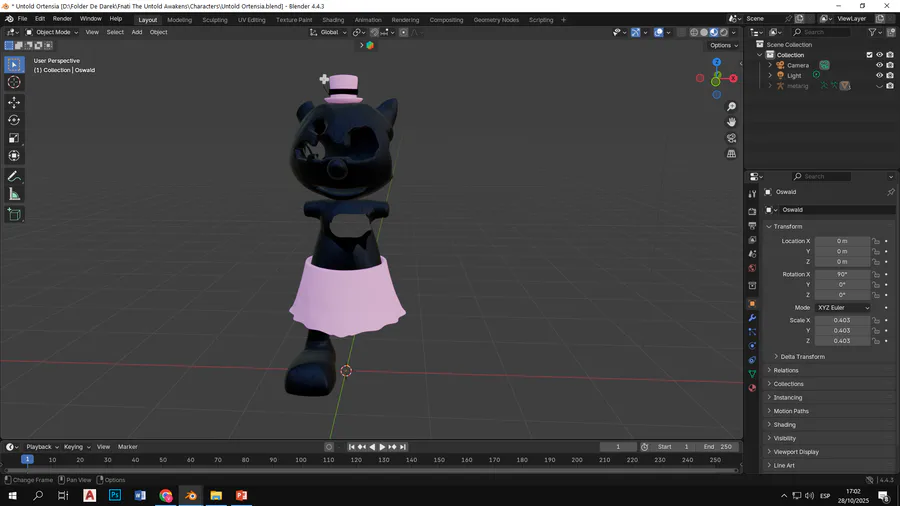Image resolution: width=900 pixels, height=506 pixels.
Task: Open the Object Constraints properties tab
Action: (x=752, y=360)
